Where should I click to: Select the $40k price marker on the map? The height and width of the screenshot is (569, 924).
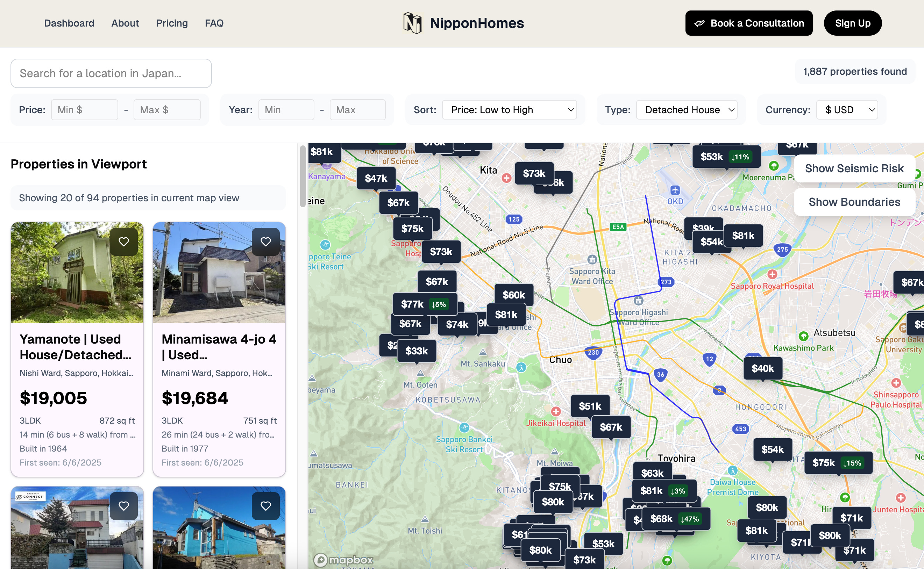point(763,368)
